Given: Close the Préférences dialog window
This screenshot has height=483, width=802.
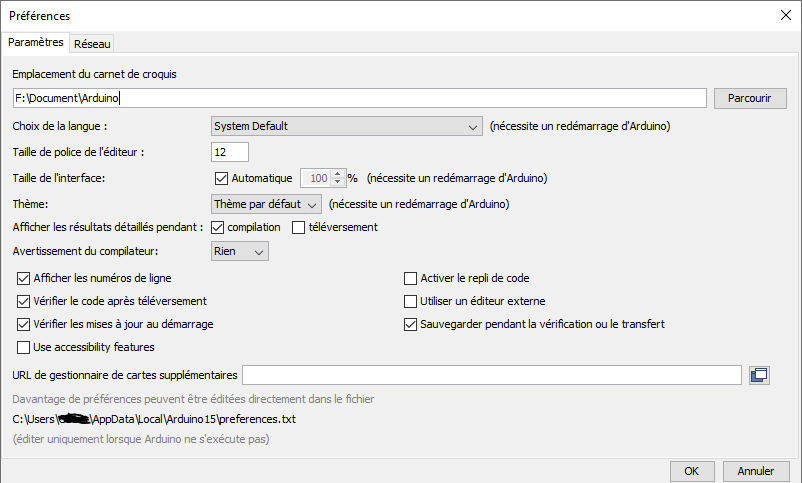Looking at the screenshot, I should click(784, 15).
